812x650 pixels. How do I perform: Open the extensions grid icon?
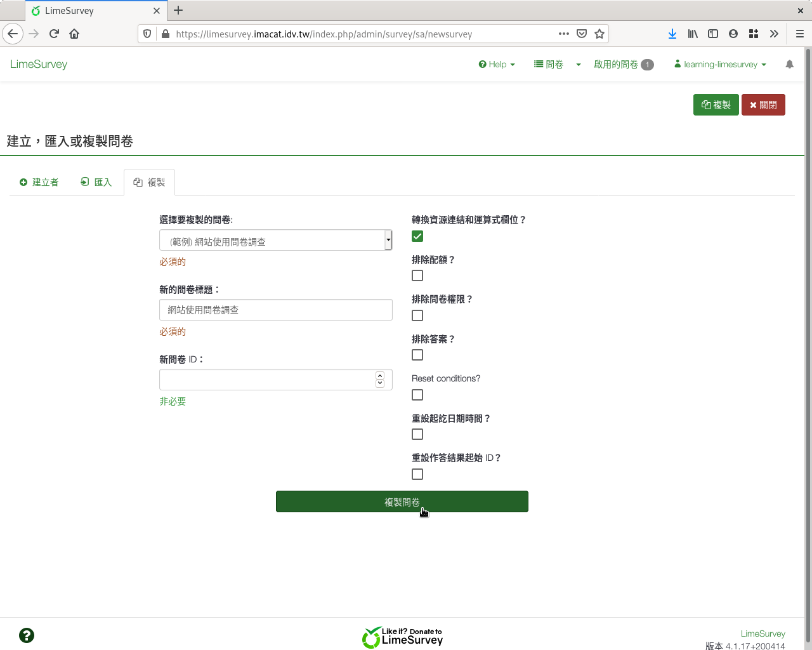[x=754, y=34]
